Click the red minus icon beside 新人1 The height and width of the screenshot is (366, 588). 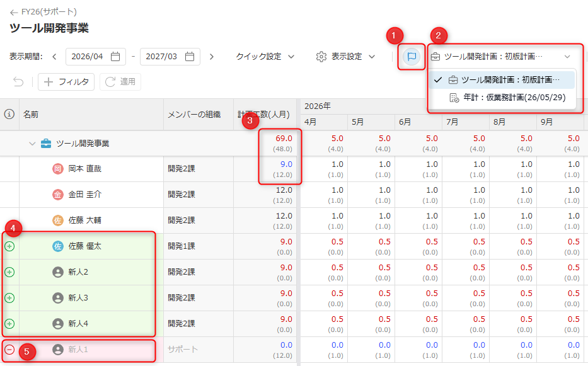9,350
